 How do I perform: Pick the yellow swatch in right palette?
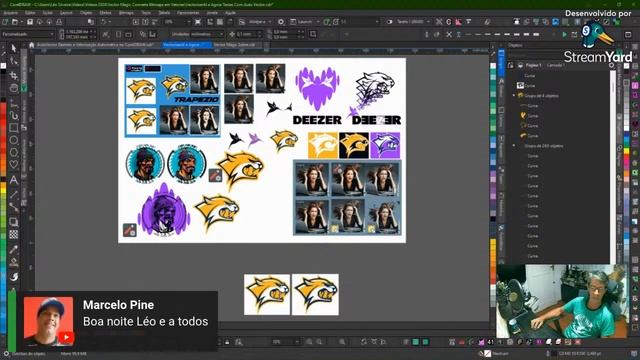(x=627, y=152)
